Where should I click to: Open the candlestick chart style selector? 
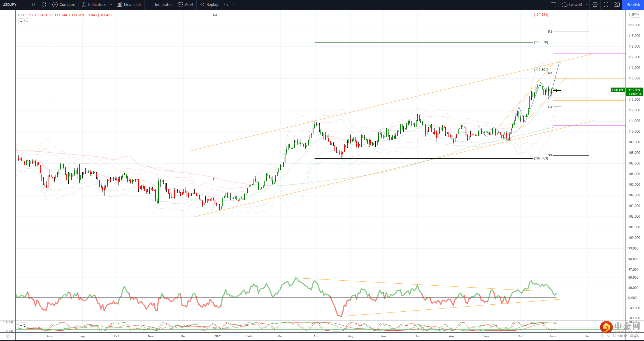coord(44,4)
